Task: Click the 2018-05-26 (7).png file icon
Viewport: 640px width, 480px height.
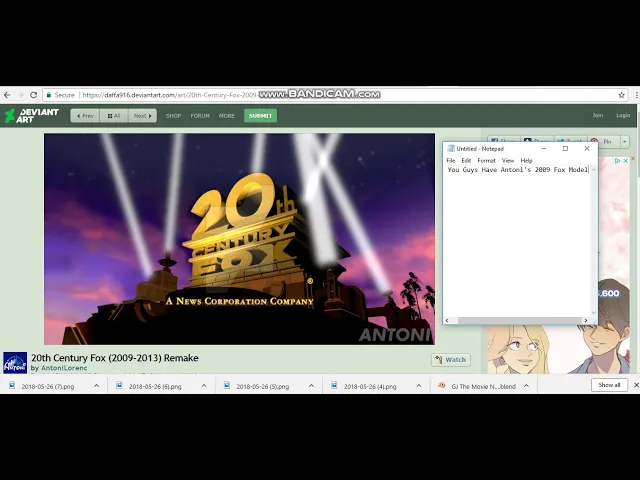Action: tap(12, 385)
